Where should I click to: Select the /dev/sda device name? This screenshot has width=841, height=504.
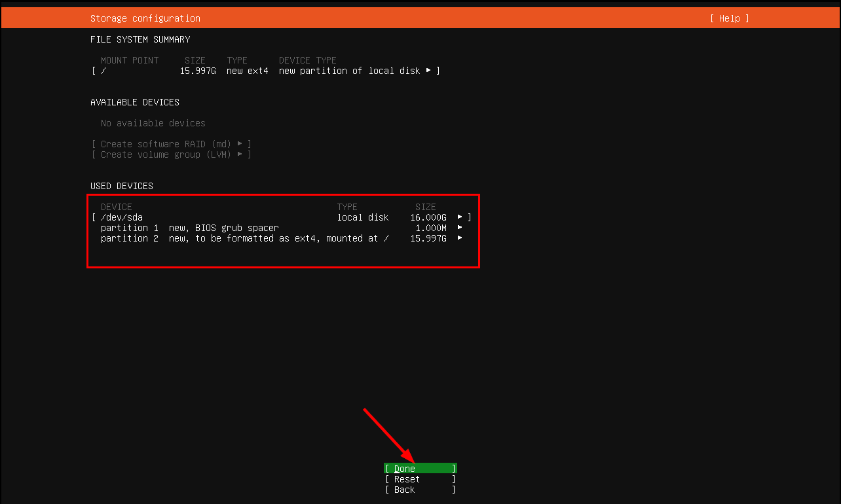[x=122, y=217]
